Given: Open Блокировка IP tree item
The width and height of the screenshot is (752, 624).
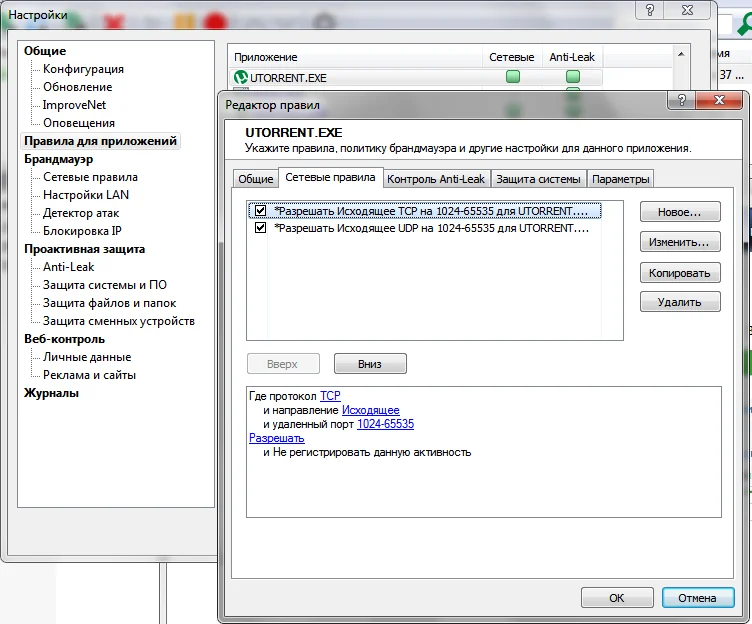Looking at the screenshot, I should pyautogui.click(x=82, y=231).
